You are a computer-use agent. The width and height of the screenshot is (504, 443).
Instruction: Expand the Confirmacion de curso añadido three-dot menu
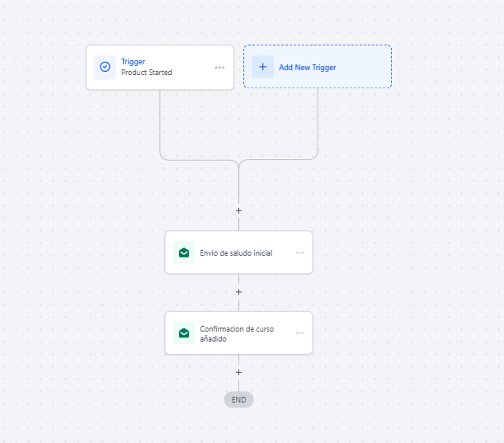click(x=299, y=333)
